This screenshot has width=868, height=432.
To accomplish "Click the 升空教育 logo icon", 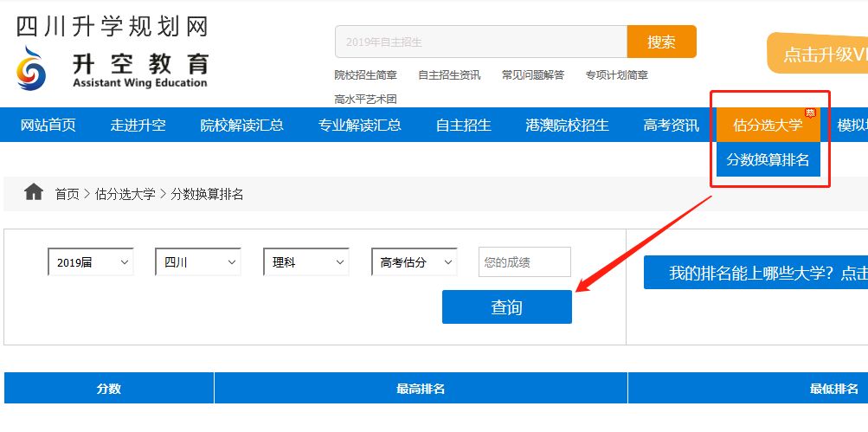I will (32, 68).
